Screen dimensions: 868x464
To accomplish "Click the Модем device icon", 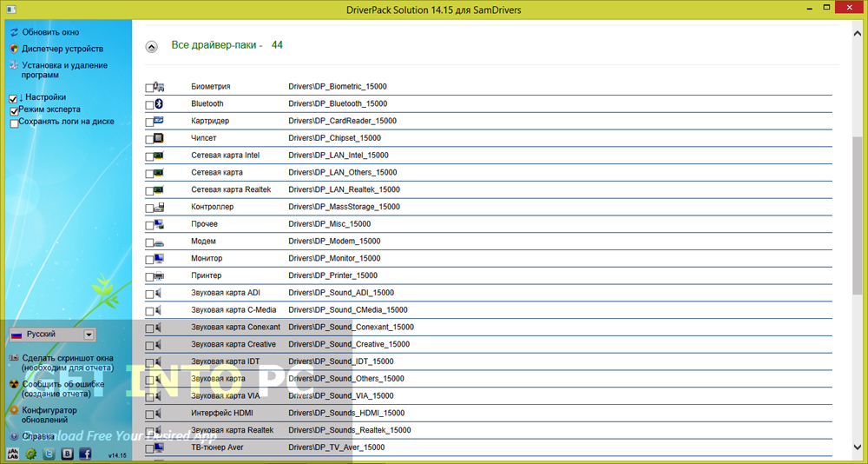I will [x=159, y=242].
